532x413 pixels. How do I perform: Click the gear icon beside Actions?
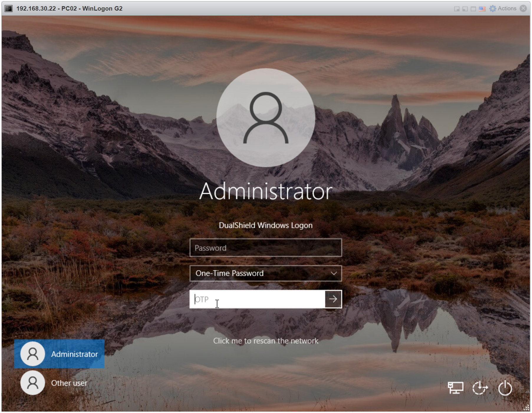coord(493,9)
